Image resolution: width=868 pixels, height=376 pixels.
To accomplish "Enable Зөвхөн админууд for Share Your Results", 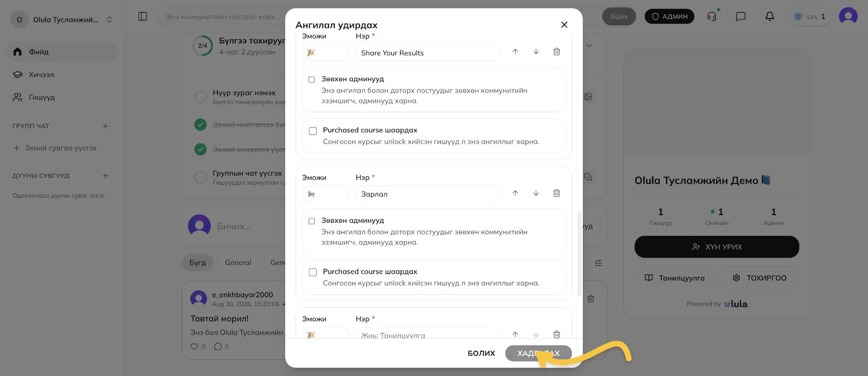I will pos(312,80).
